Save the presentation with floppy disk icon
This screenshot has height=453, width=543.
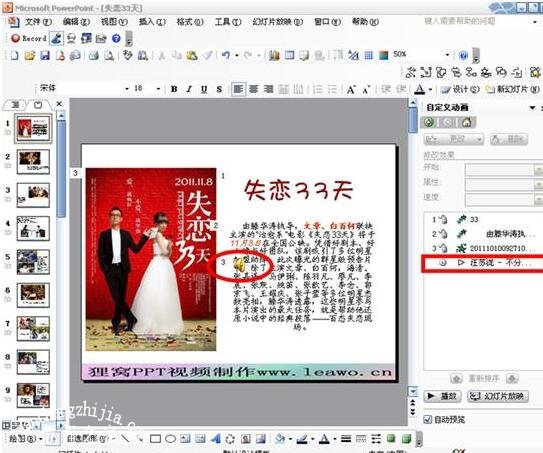(x=45, y=55)
